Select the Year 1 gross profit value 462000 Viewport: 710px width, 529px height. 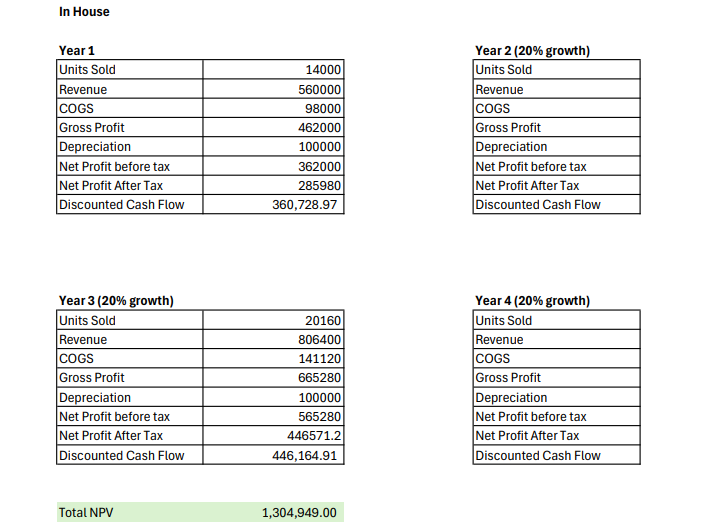(320, 128)
